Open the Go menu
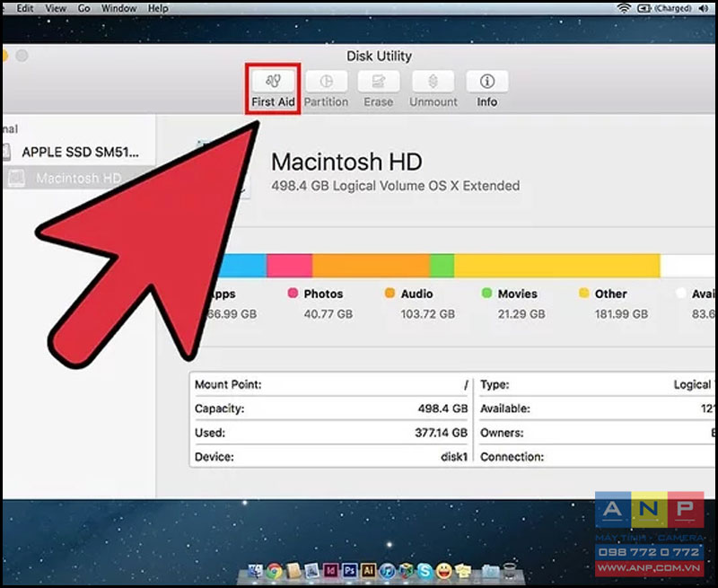718x588 pixels. coord(83,8)
